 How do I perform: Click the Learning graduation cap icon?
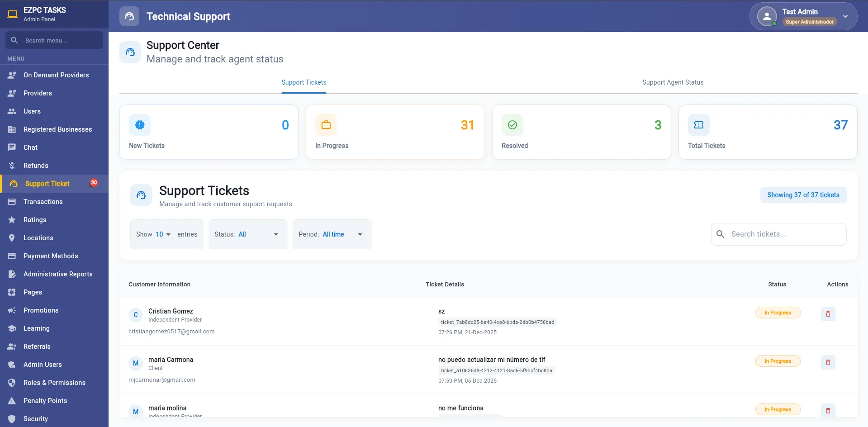point(12,328)
